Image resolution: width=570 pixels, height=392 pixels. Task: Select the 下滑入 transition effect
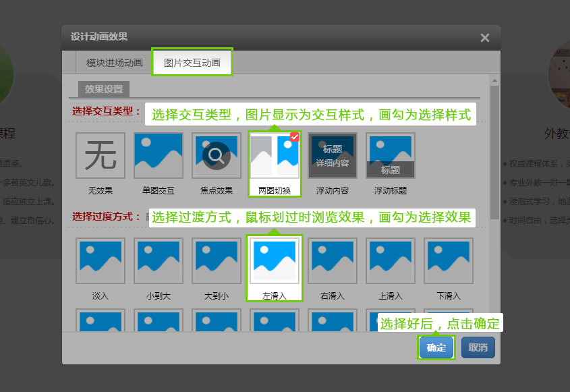(x=448, y=260)
